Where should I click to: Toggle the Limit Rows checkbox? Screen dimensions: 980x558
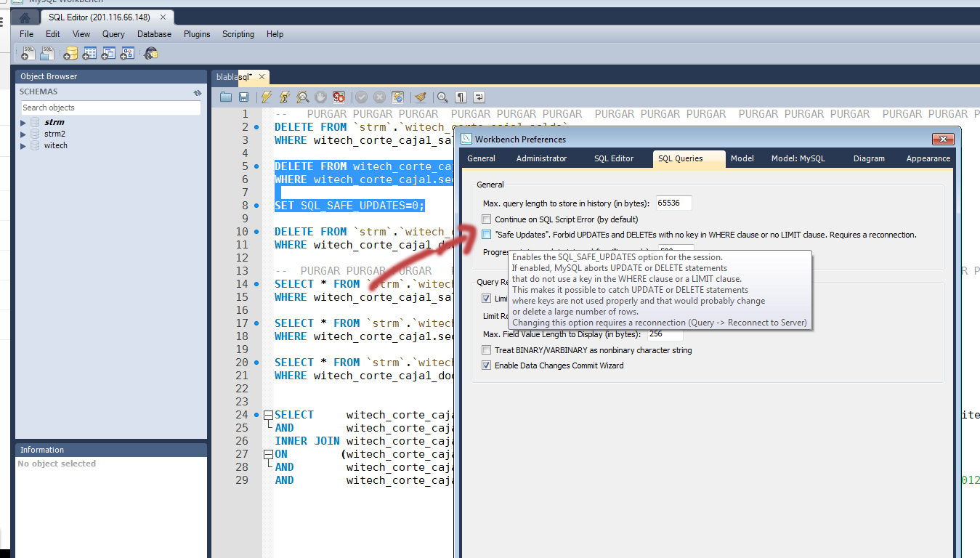[x=487, y=299]
